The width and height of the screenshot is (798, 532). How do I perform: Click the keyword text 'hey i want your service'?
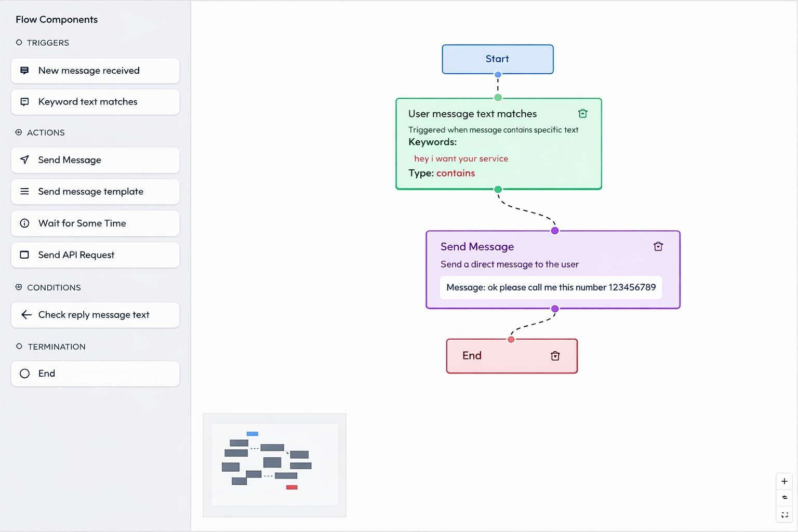461,158
